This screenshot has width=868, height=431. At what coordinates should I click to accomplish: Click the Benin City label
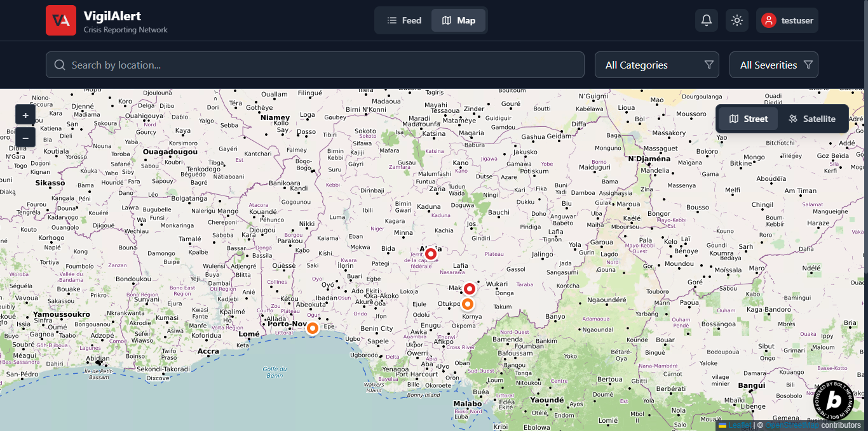tap(377, 328)
